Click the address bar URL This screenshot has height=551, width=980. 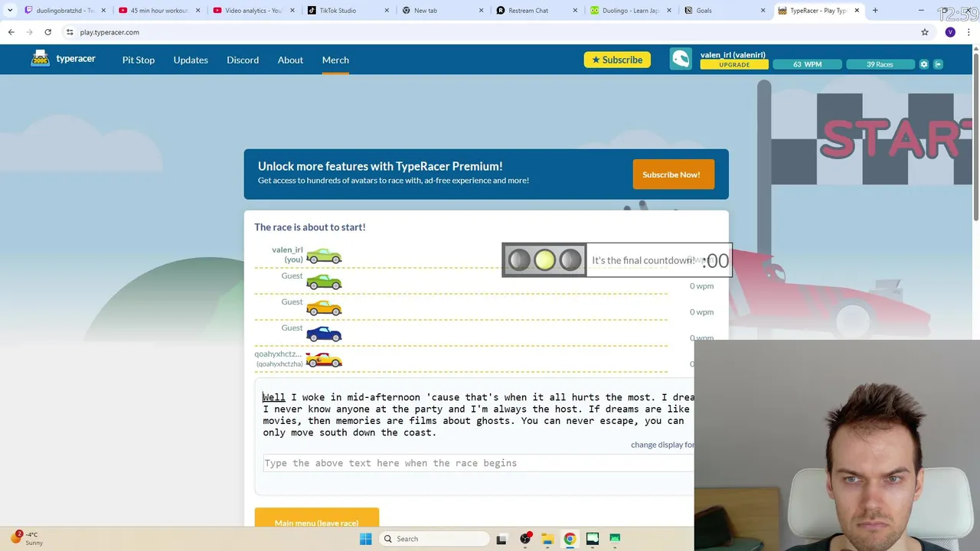pos(109,32)
